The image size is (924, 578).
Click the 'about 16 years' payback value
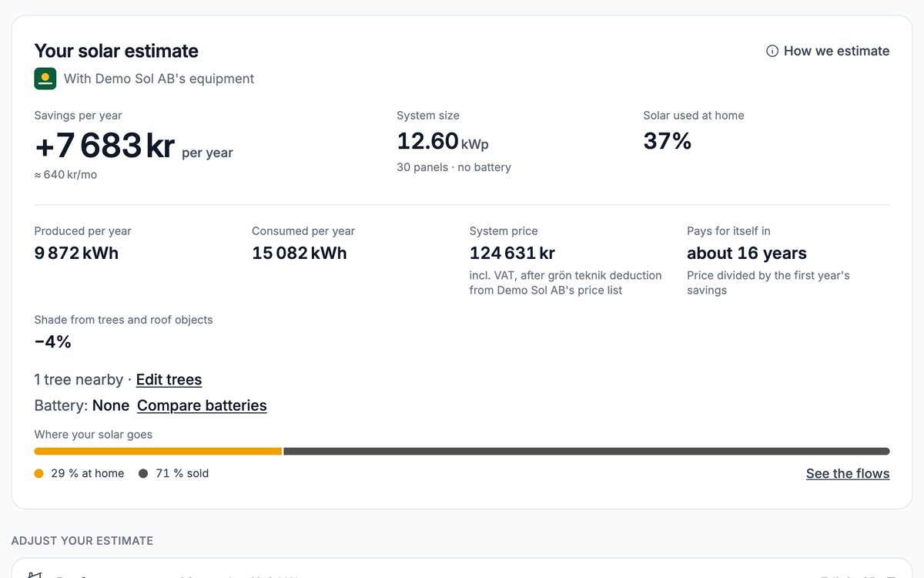click(x=747, y=253)
